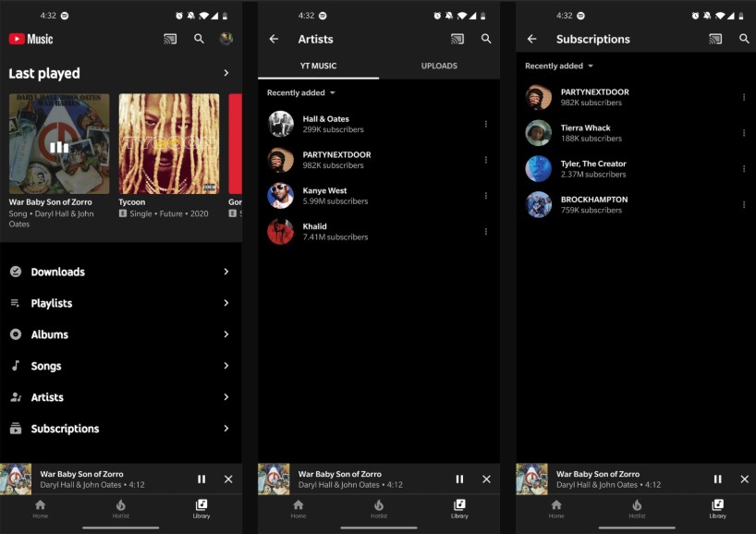Open Recently added sort dropdown in Artists
This screenshot has height=534, width=756.
[x=301, y=92]
